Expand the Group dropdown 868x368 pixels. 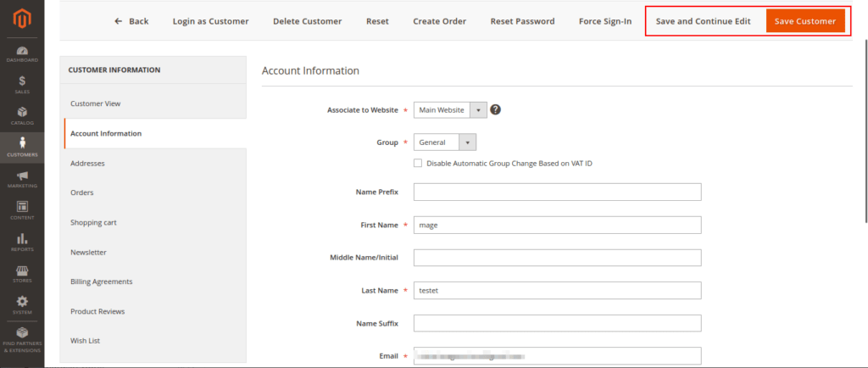point(444,142)
